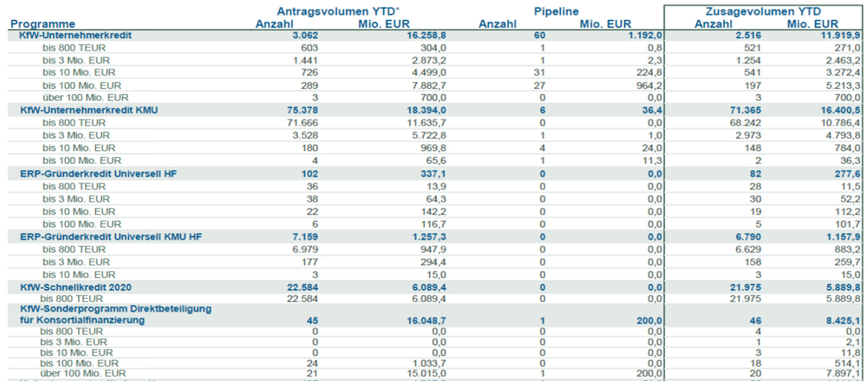Click the bold value '6.790'
Image resolution: width=868 pixels, height=387 pixels.
click(748, 237)
